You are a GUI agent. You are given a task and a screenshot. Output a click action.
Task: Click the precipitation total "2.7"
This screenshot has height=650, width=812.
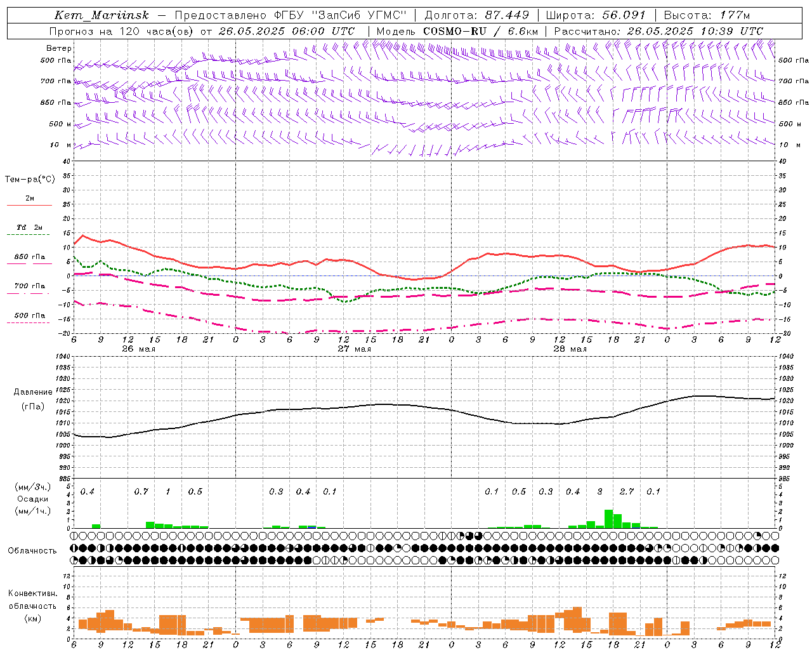tap(627, 492)
